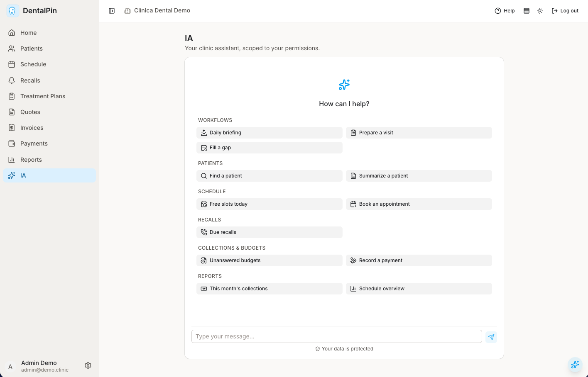Click the DentalPin tooth logo
This screenshot has height=377, width=588.
click(12, 11)
